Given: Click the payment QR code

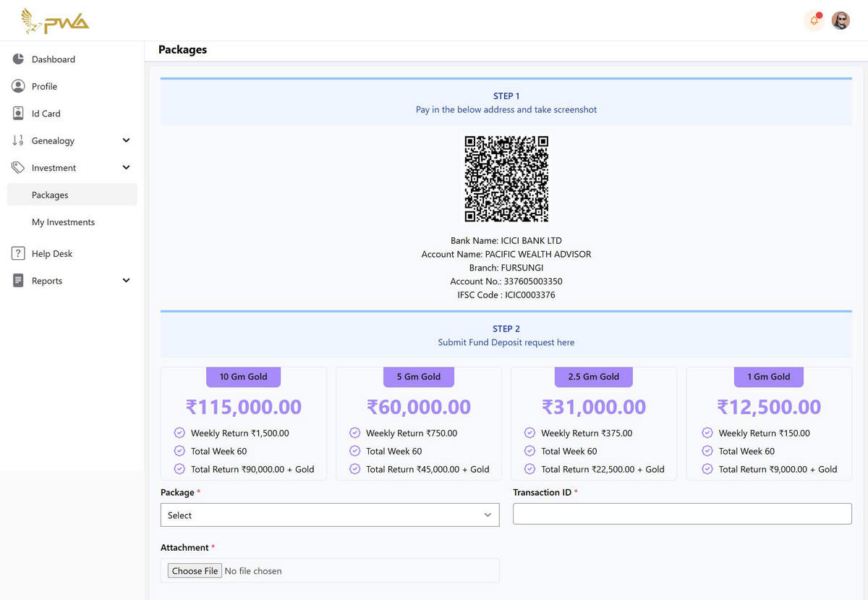Looking at the screenshot, I should pos(506,179).
